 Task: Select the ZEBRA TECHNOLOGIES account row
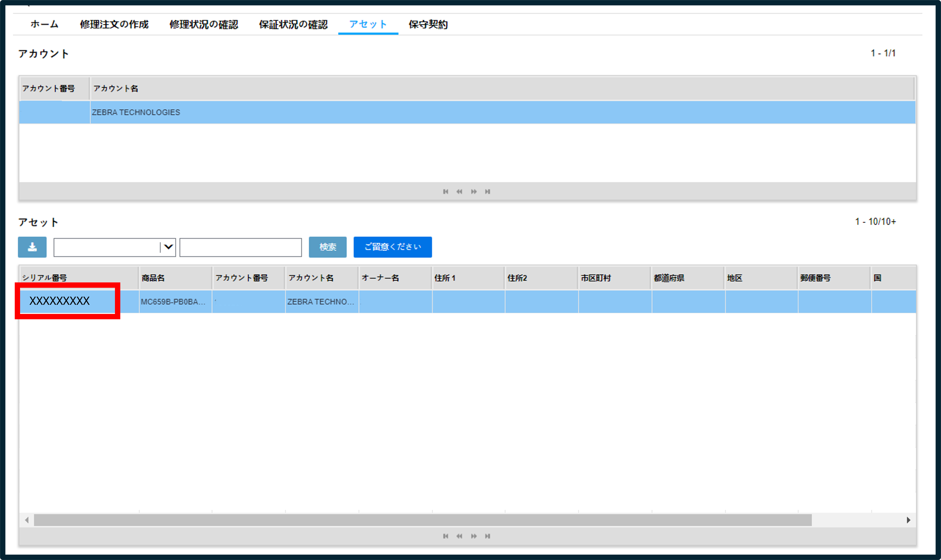467,112
